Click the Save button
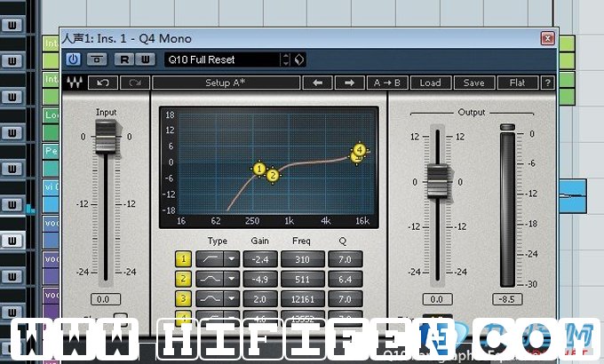This screenshot has height=364, width=604. (473, 83)
